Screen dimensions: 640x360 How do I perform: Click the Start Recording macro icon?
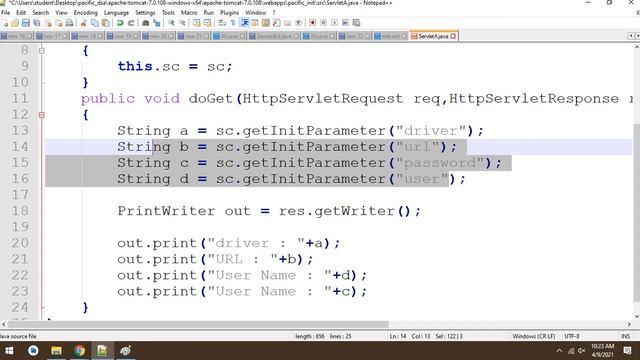312,23
